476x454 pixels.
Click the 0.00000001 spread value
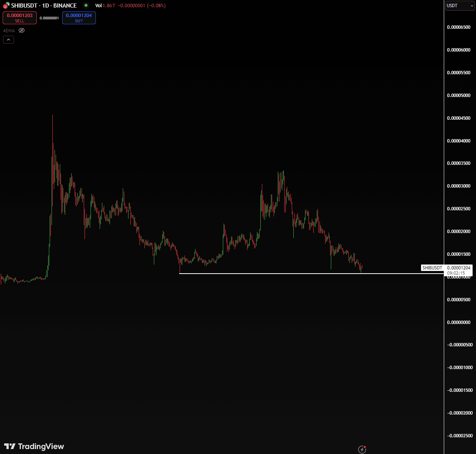point(49,18)
